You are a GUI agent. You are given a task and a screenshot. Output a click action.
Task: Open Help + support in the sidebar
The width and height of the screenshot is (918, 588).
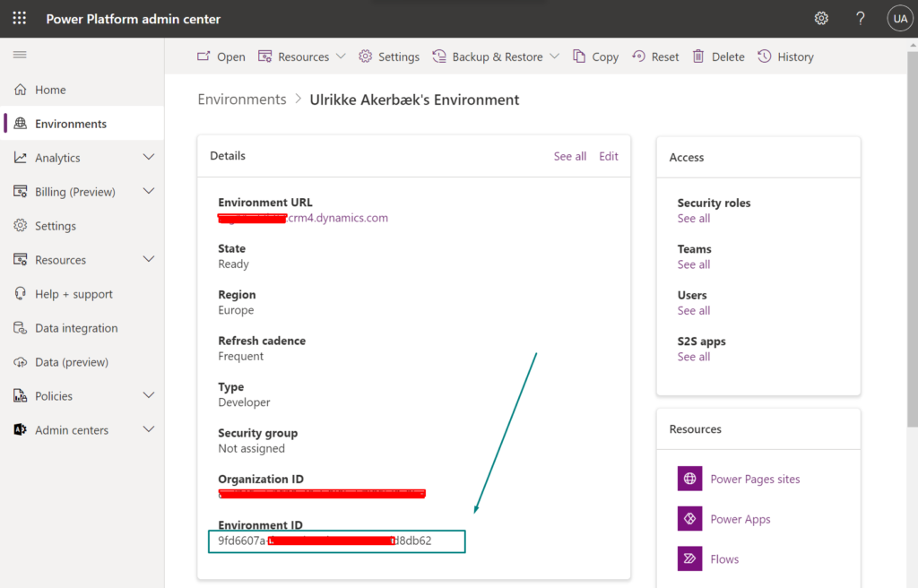point(82,293)
